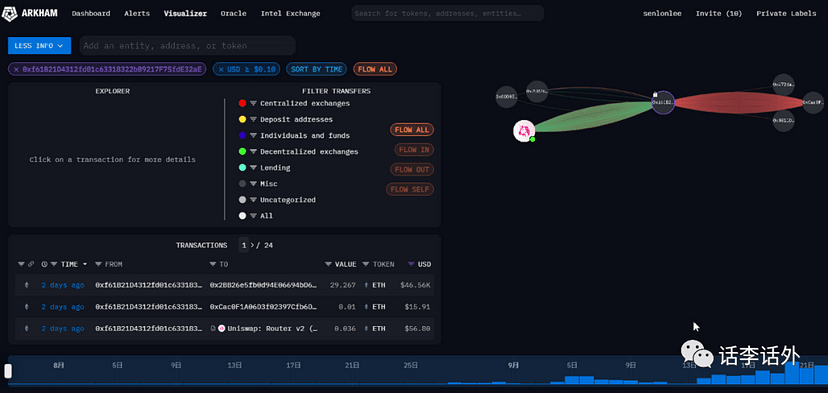828x393 pixels.
Task: Select Deposit addresses yellow filter dot
Action: [x=242, y=119]
